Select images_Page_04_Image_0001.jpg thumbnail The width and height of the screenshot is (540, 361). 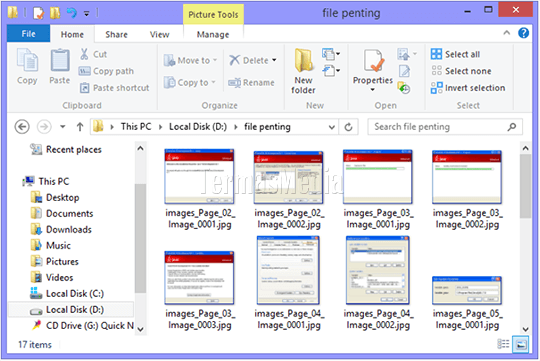tap(289, 271)
